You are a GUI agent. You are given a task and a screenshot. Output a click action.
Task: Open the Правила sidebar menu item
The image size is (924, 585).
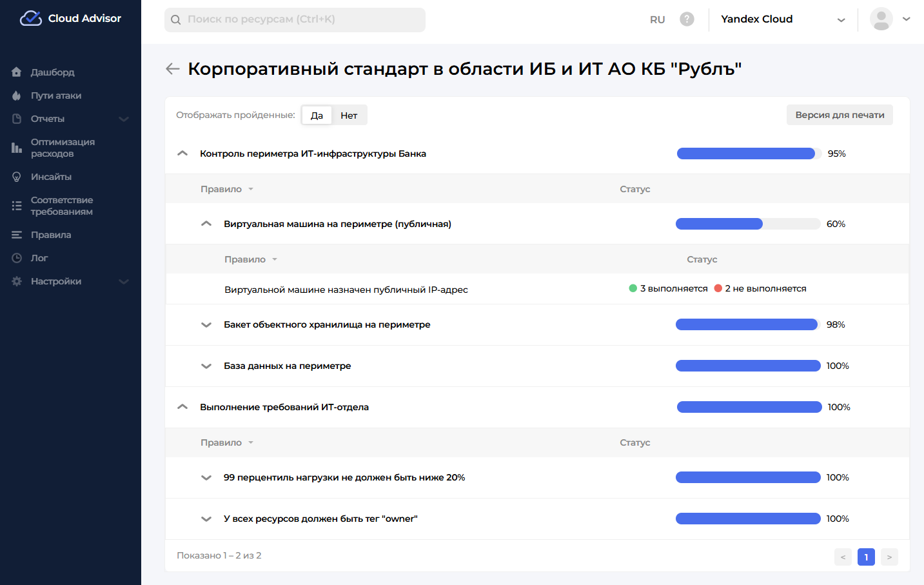pos(51,235)
